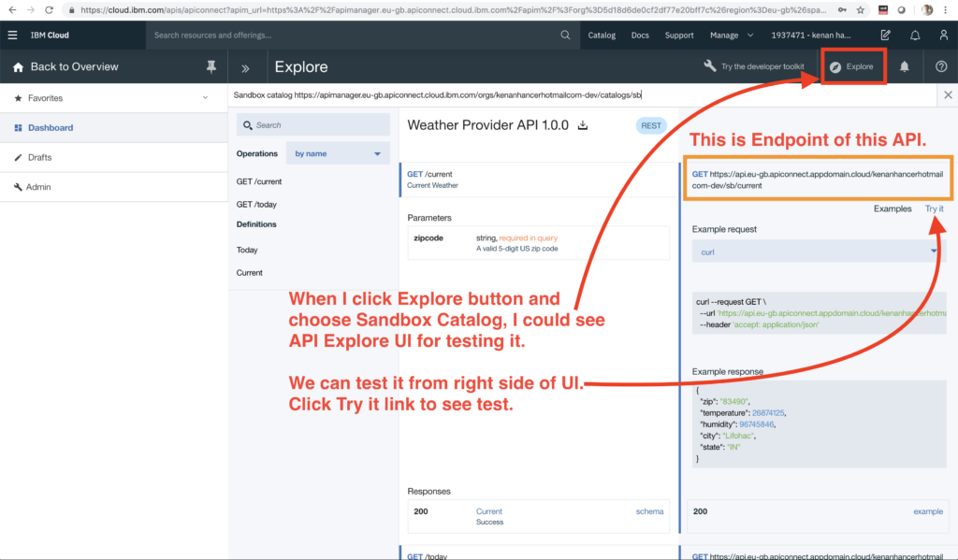Open the IBM Cloud hamburger menu

tap(12, 36)
